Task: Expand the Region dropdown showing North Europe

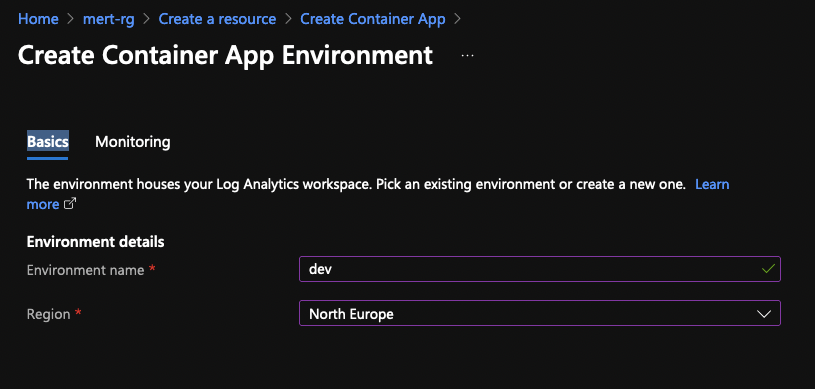Action: point(540,314)
